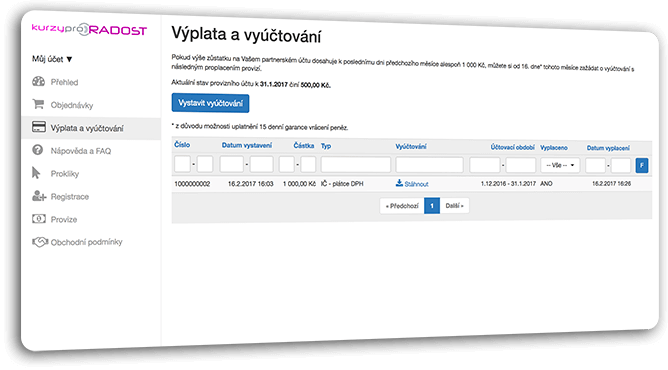This screenshot has width=668, height=370.
Task: Open the Vyplaceno -- Vše -- dropdown
Action: click(x=560, y=165)
